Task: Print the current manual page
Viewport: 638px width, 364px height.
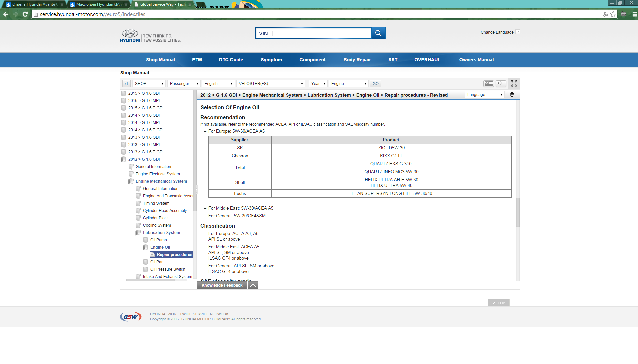Action: [x=512, y=95]
